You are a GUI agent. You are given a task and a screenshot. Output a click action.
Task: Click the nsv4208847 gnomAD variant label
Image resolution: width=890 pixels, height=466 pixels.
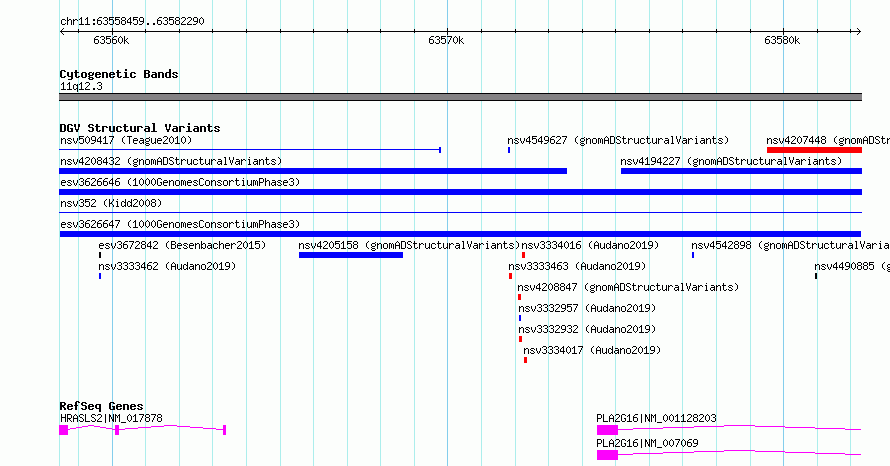(628, 287)
